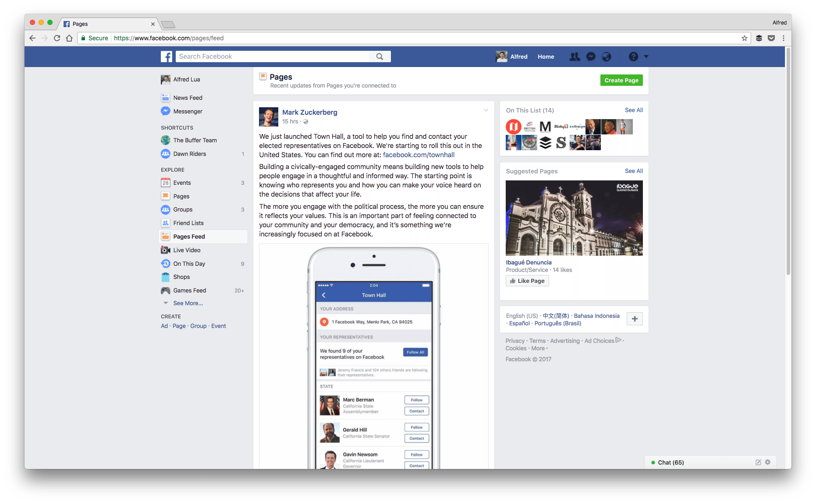816x504 pixels.
Task: Open Messenger from the top navigation bar
Action: pos(590,56)
